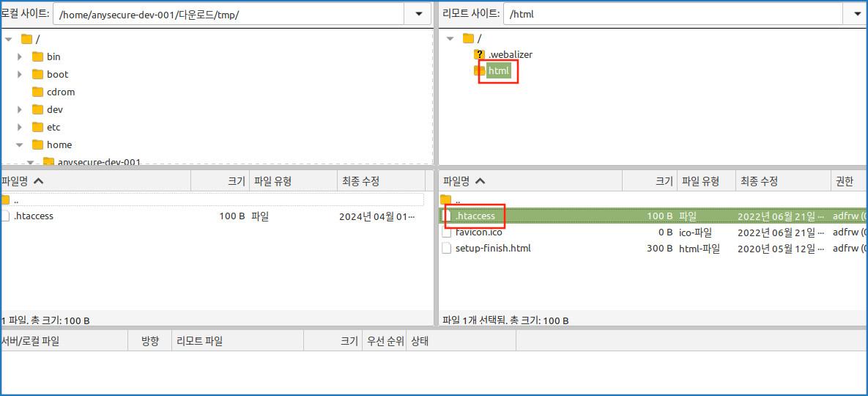Click the local .htaccess file icon
This screenshot has width=868, height=396.
(x=5, y=216)
